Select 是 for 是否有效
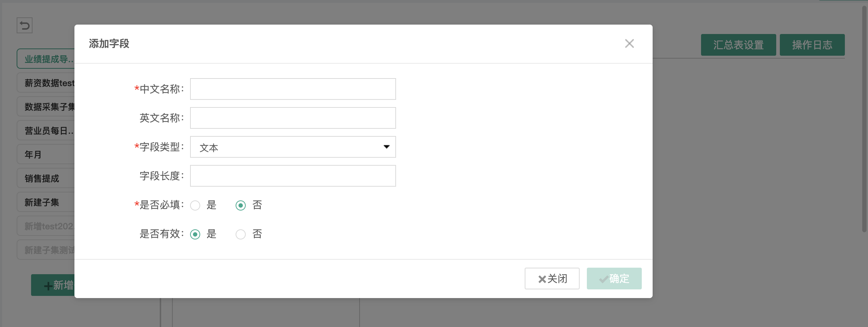The image size is (868, 327). click(x=195, y=234)
